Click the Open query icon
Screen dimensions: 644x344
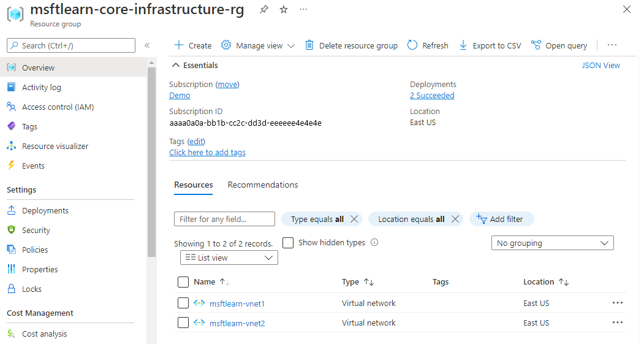(x=536, y=45)
